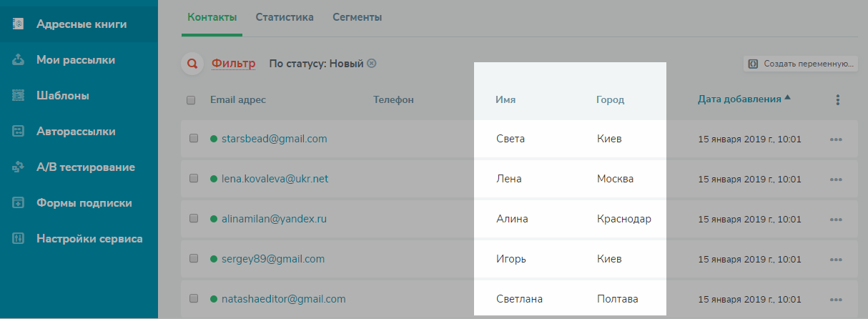Expand actions menu for lena.kovaleva@ukr.net row
The width and height of the screenshot is (868, 319).
836,180
